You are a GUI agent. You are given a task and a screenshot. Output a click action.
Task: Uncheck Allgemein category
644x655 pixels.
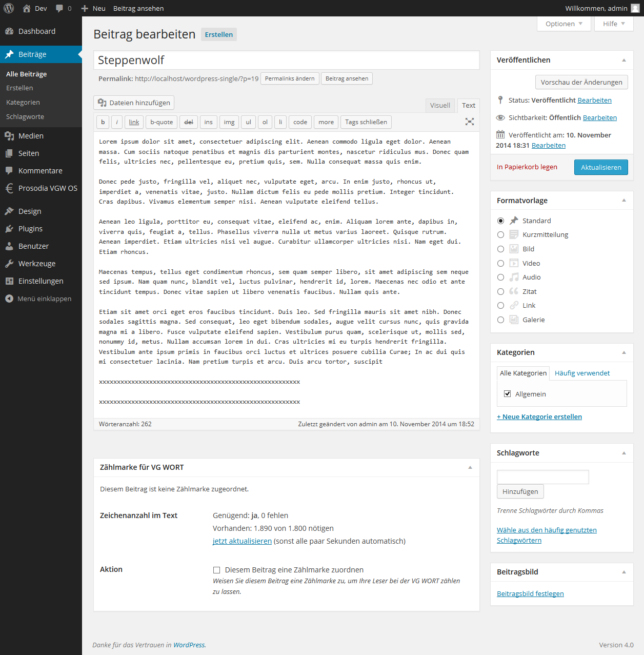[508, 394]
